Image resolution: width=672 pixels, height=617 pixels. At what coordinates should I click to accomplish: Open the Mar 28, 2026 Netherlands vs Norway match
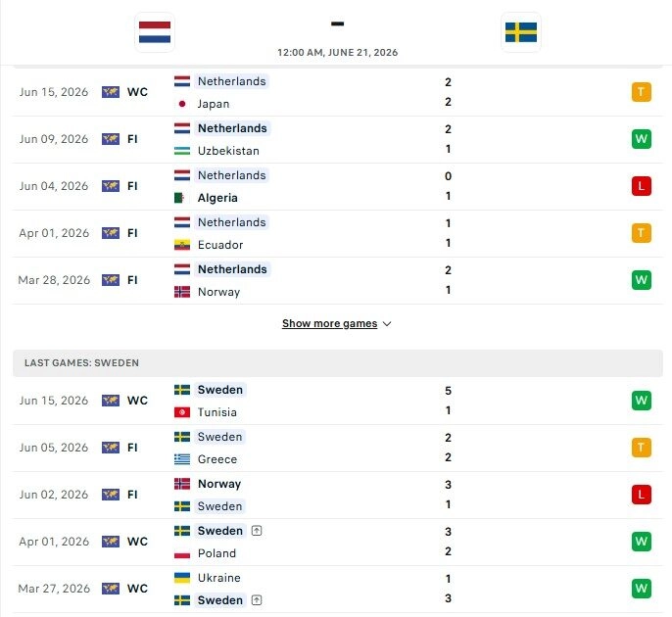[338, 281]
